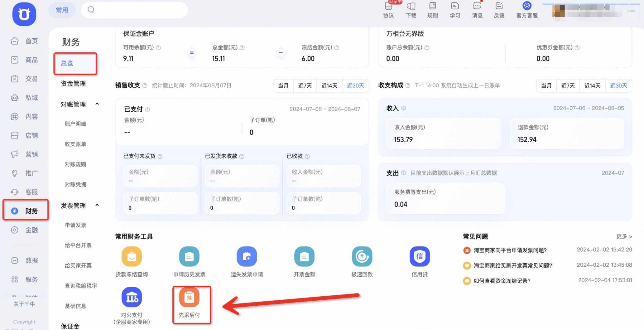
Task: Select 近30天 in 销售收支 range
Action: 355,85
